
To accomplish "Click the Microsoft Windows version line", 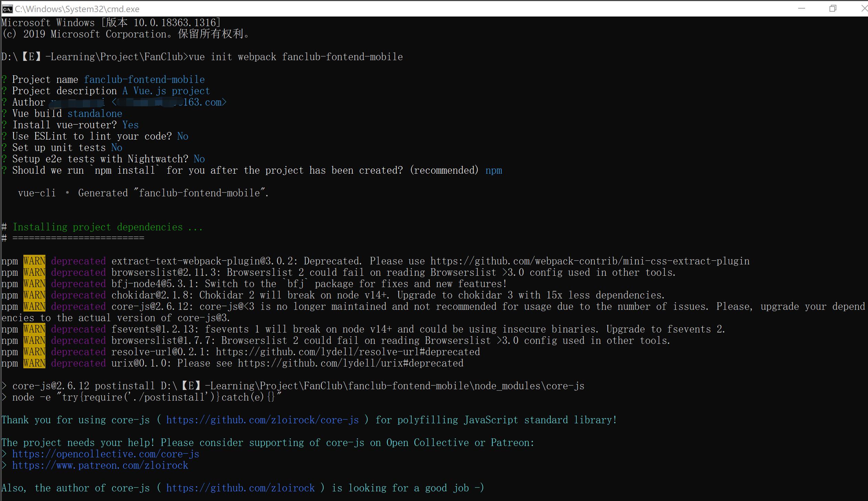I will pyautogui.click(x=111, y=23).
